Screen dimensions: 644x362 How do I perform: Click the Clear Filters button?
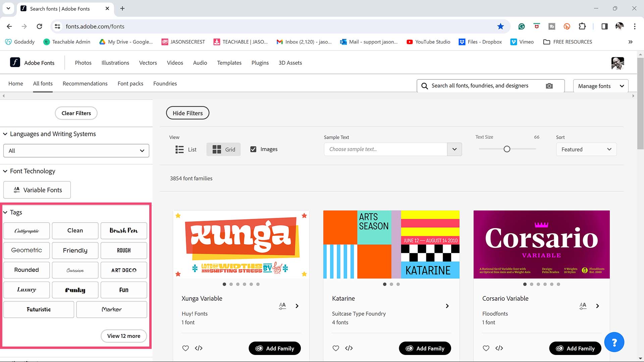pyautogui.click(x=76, y=113)
